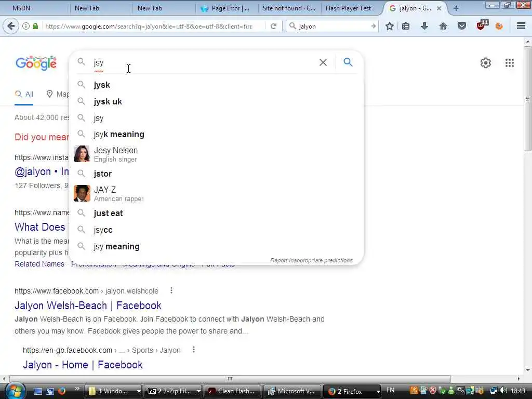Viewport: 532px width, 399px height.
Task: Open Clean Flash taskbar button
Action: (233, 391)
